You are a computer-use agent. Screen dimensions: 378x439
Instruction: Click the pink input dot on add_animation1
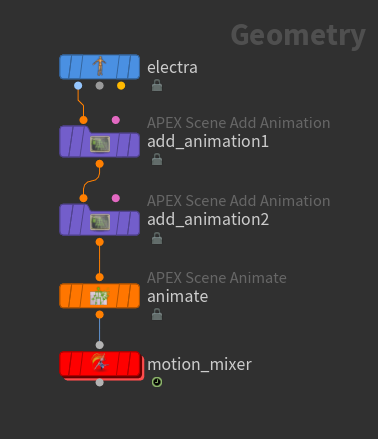pyautogui.click(x=116, y=120)
